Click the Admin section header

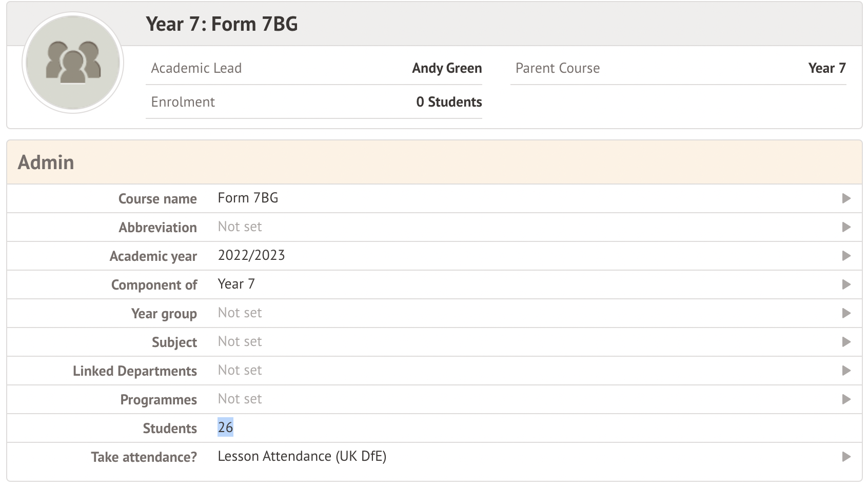pyautogui.click(x=46, y=162)
